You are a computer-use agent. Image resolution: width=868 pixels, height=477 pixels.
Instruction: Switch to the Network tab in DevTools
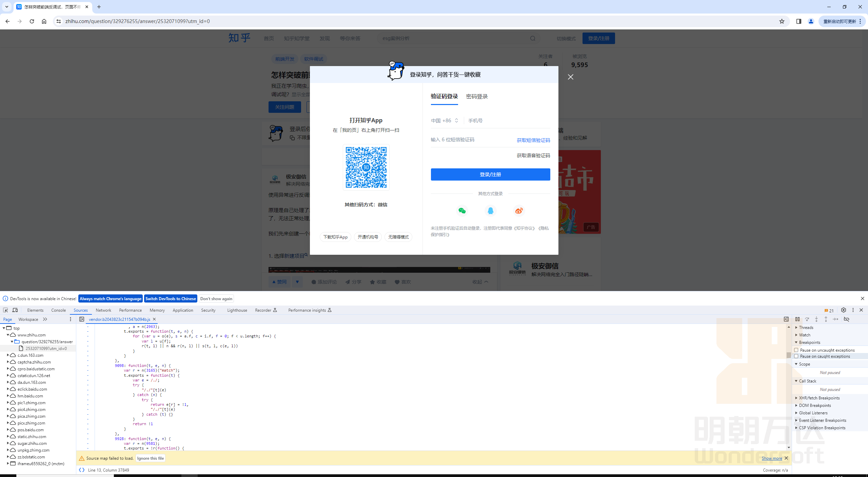pyautogui.click(x=103, y=310)
